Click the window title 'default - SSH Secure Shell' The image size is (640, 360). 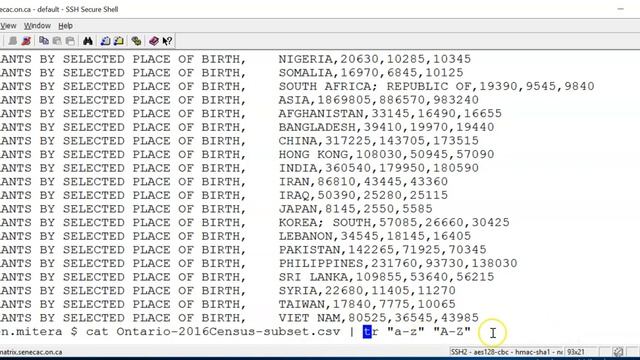78,9
